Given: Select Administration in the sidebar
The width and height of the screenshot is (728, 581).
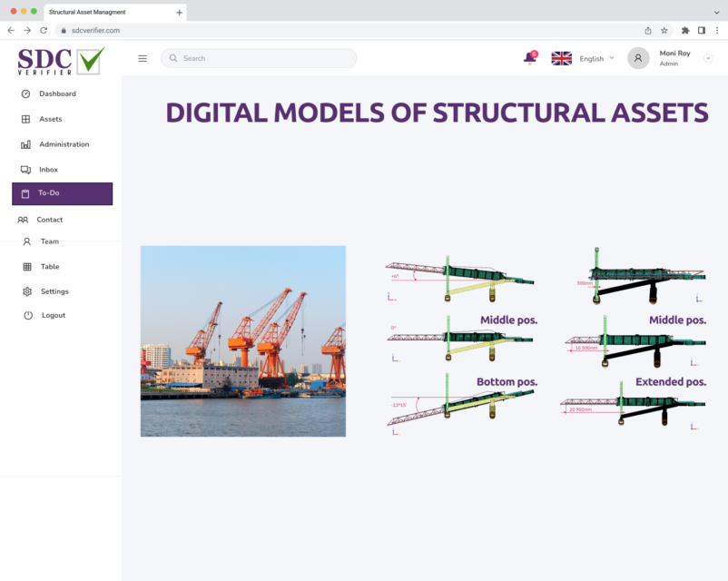Looking at the screenshot, I should pyautogui.click(x=64, y=144).
